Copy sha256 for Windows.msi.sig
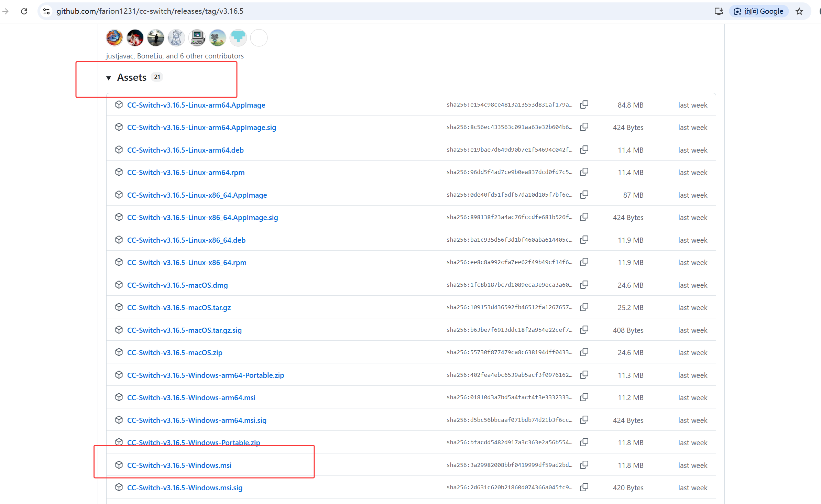Image resolution: width=821 pixels, height=504 pixels. [x=584, y=487]
